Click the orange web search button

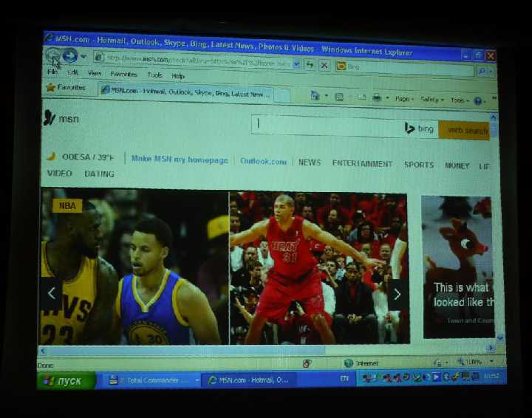coord(464,130)
